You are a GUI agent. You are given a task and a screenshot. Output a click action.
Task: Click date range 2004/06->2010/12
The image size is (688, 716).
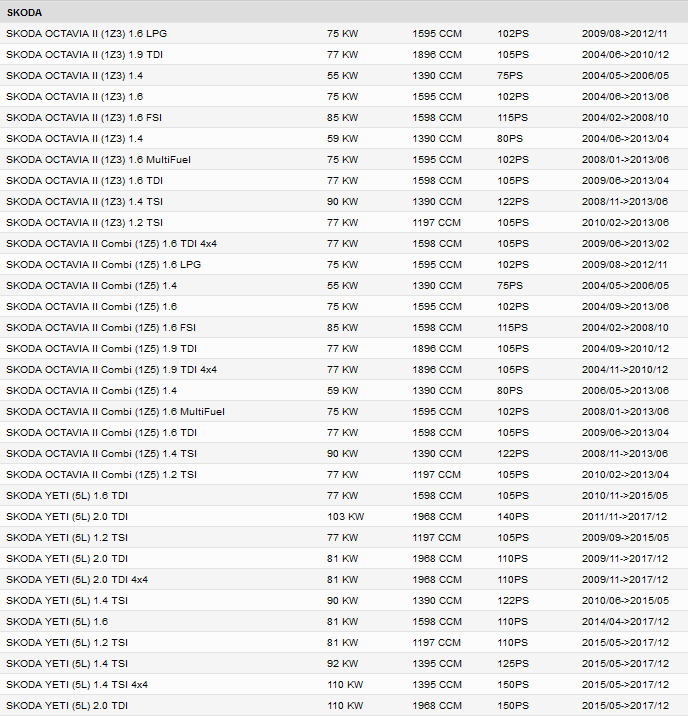(x=625, y=55)
